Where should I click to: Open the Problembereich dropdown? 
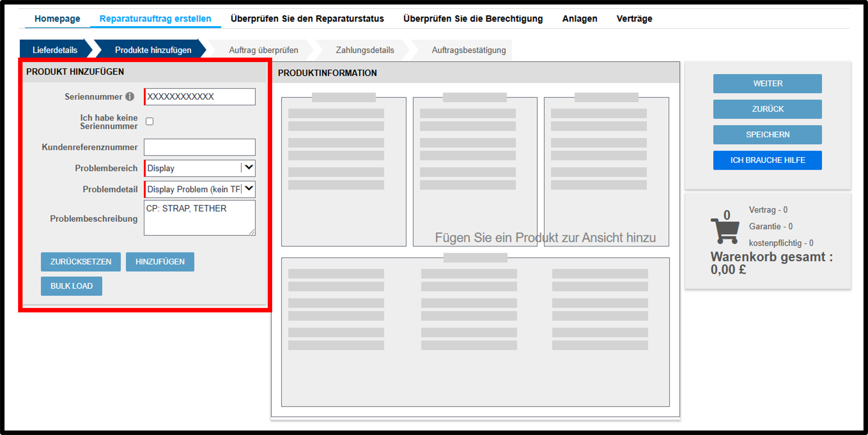[199, 168]
